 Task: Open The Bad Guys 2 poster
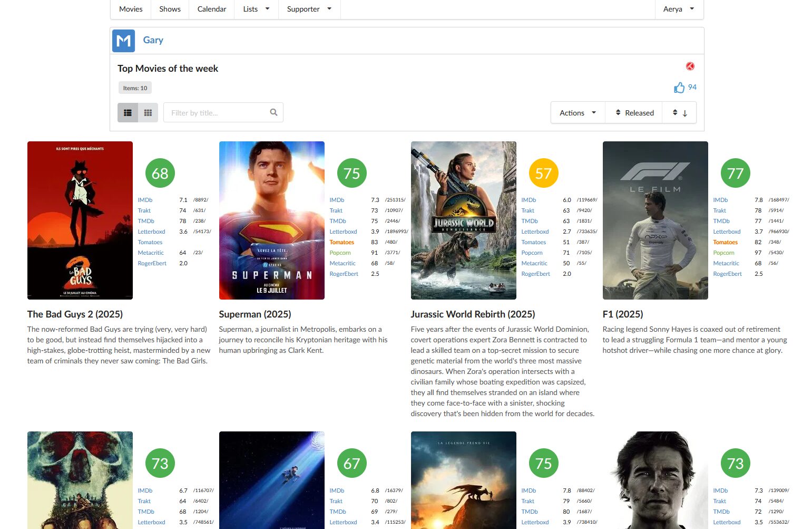point(80,220)
